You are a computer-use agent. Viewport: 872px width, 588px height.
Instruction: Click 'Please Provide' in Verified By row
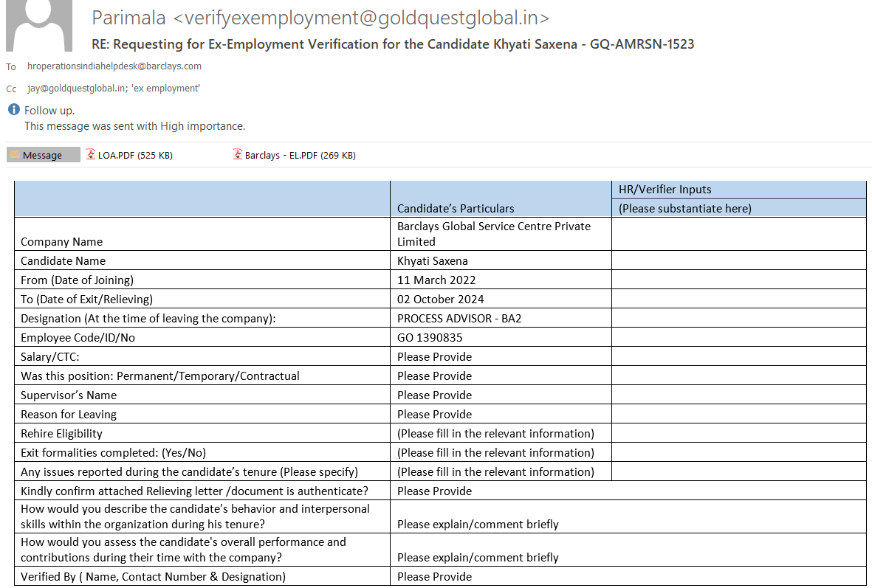coord(434,577)
